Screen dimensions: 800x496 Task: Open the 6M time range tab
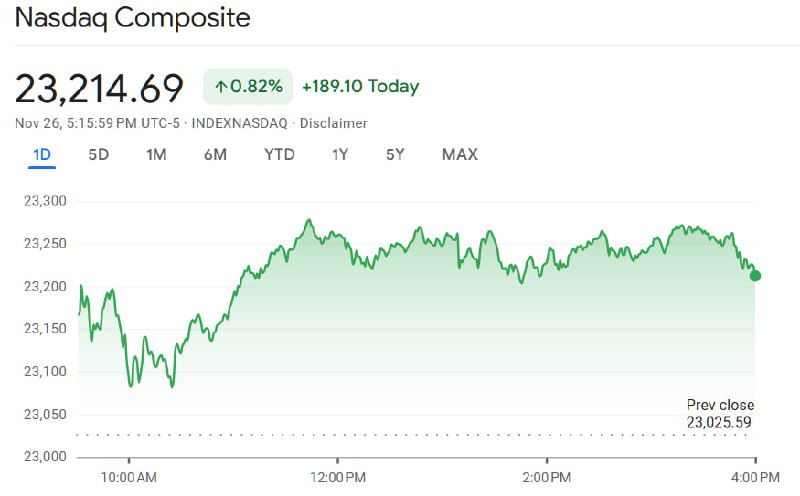(x=215, y=155)
